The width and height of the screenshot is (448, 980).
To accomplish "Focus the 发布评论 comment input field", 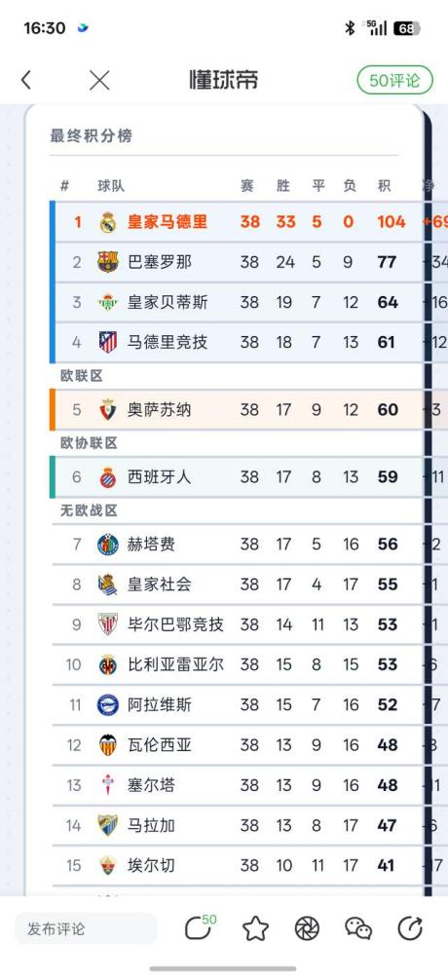I will [86, 928].
